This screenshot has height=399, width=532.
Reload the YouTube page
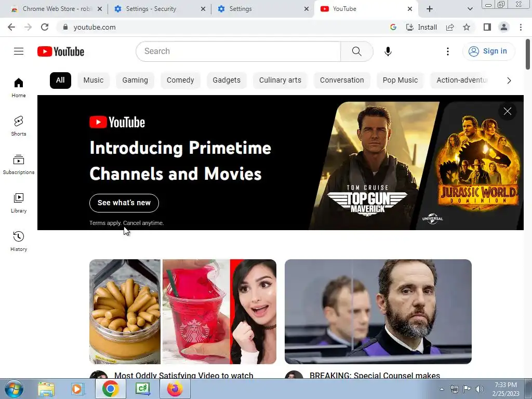click(45, 27)
